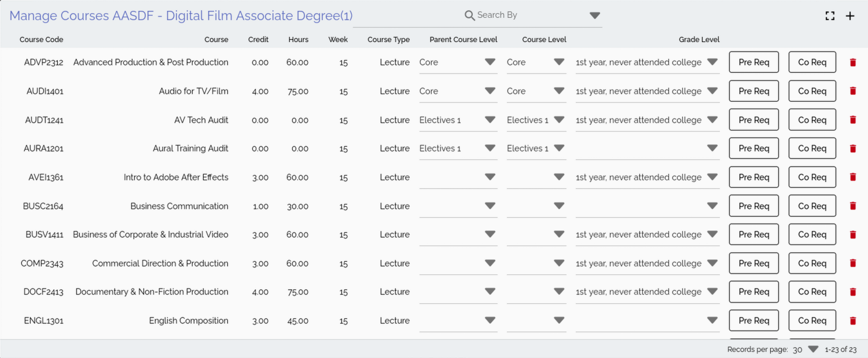Click the trash icon for AVEI1361
This screenshot has width=868, height=358.
[x=852, y=178]
